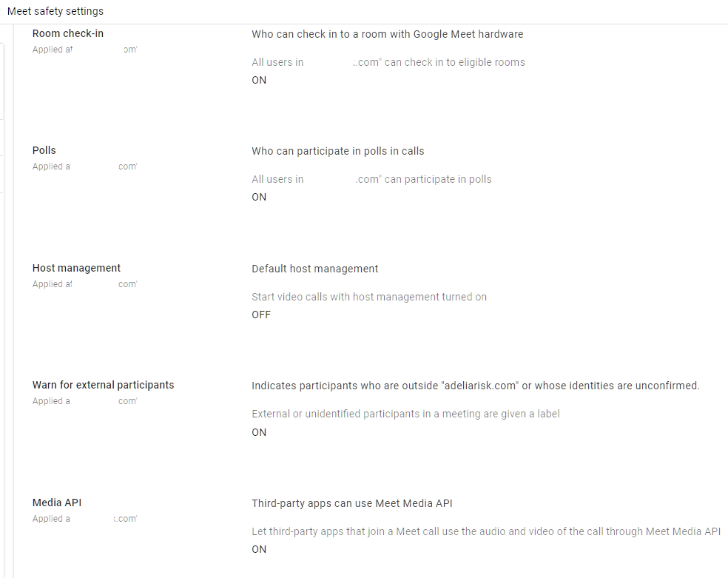Click the Default host management heading
The width and height of the screenshot is (728, 578).
point(315,268)
